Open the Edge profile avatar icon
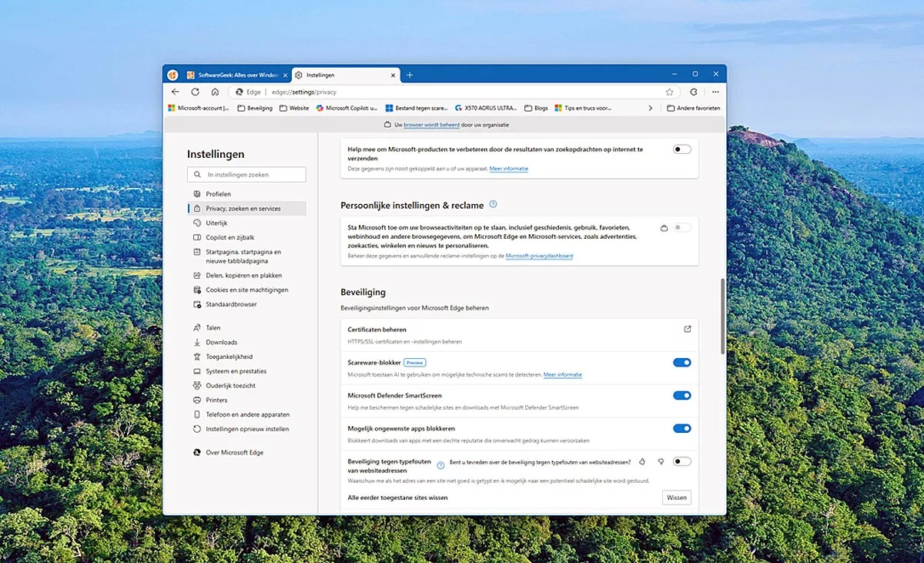The width and height of the screenshot is (924, 563). pos(173,75)
